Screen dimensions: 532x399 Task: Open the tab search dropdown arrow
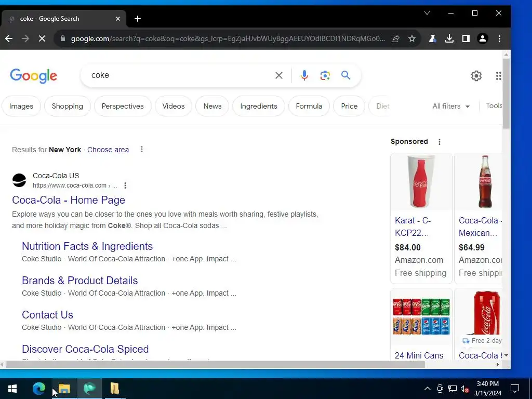click(427, 13)
